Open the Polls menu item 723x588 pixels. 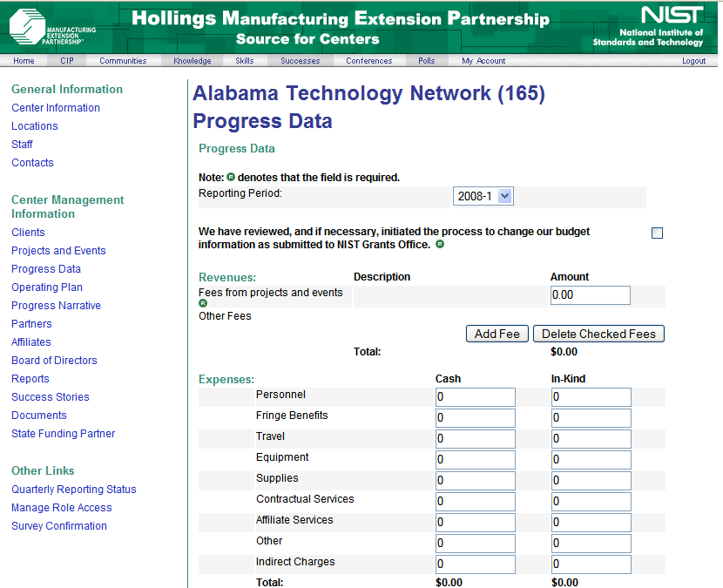pos(427,60)
